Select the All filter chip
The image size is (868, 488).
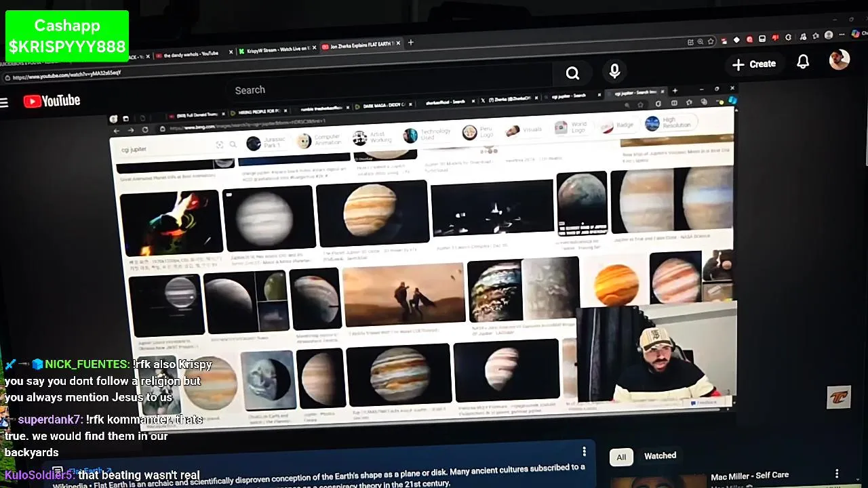[x=621, y=457]
